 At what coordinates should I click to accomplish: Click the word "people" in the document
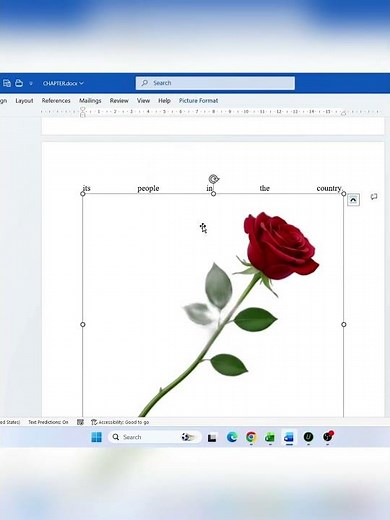point(148,189)
